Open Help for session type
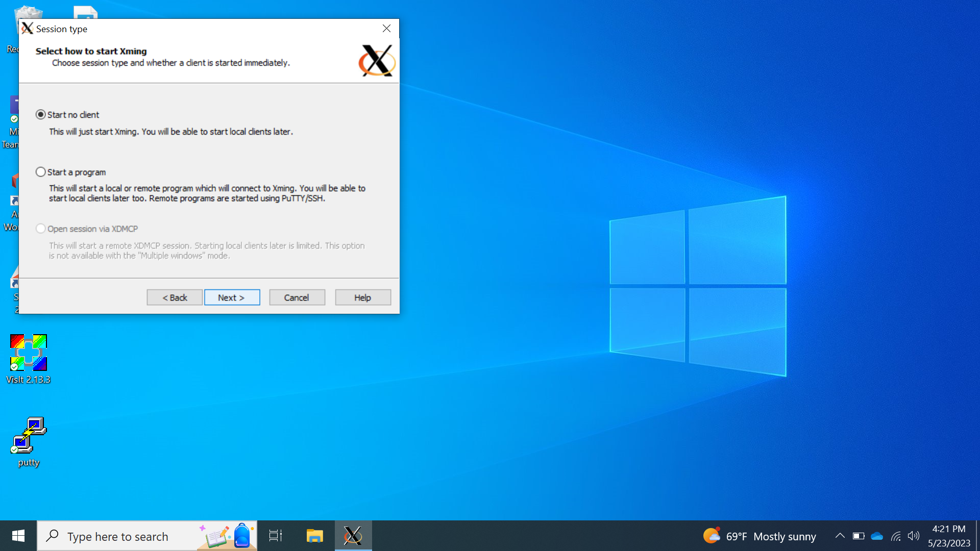The image size is (980, 551). [x=362, y=297]
